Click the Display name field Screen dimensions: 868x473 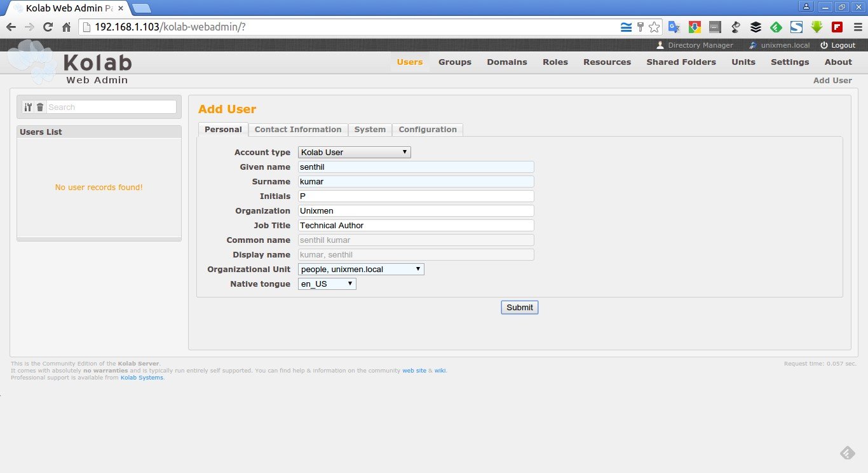pyautogui.click(x=416, y=255)
